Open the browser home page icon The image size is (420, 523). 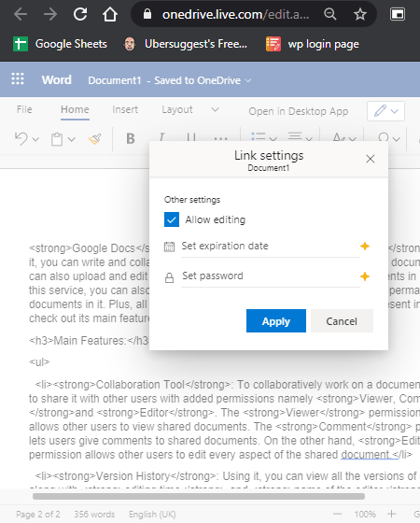coord(110,14)
